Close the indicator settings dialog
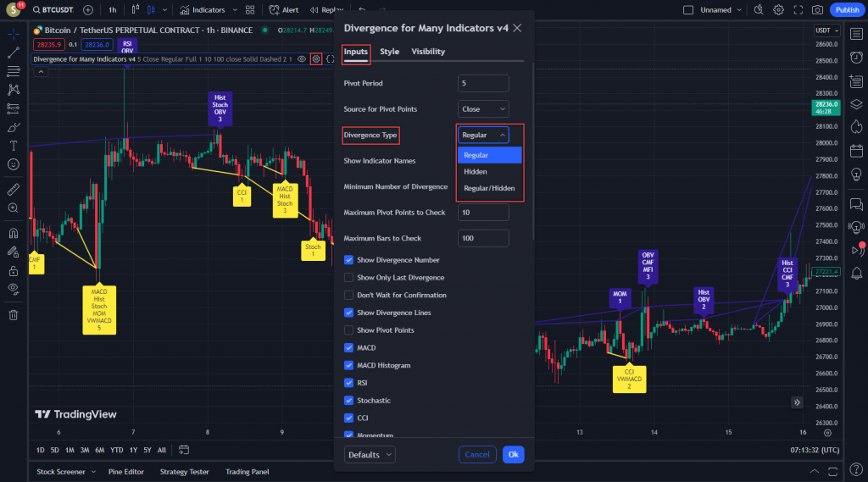 [517, 28]
